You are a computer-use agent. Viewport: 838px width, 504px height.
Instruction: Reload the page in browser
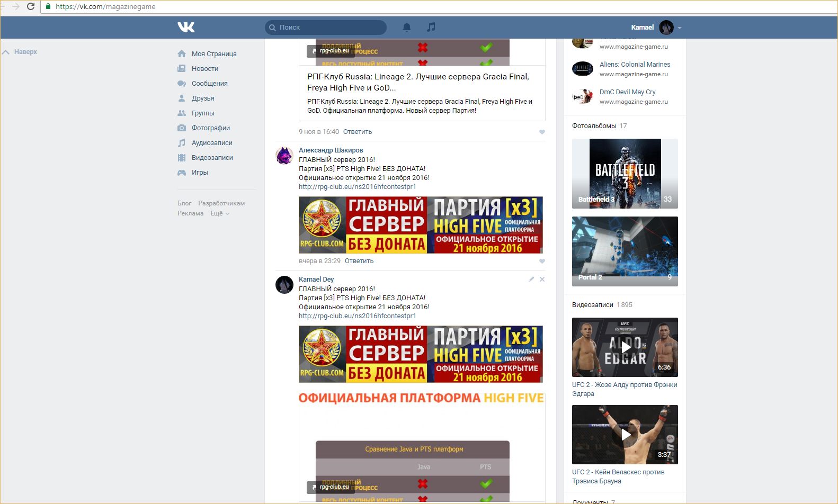pyautogui.click(x=31, y=7)
